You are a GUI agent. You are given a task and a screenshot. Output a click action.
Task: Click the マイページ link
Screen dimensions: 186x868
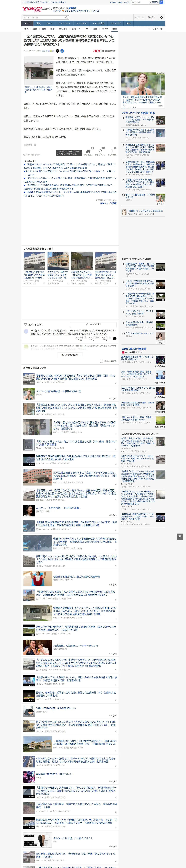pos(139,18)
